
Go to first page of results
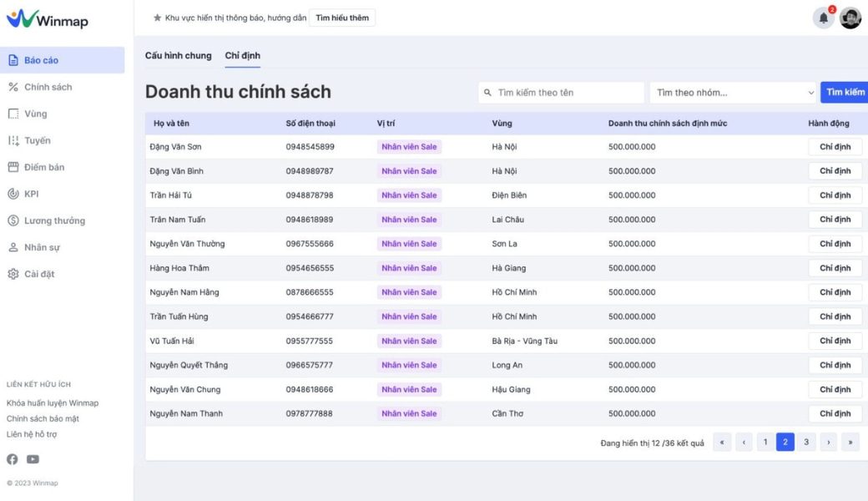click(x=722, y=442)
